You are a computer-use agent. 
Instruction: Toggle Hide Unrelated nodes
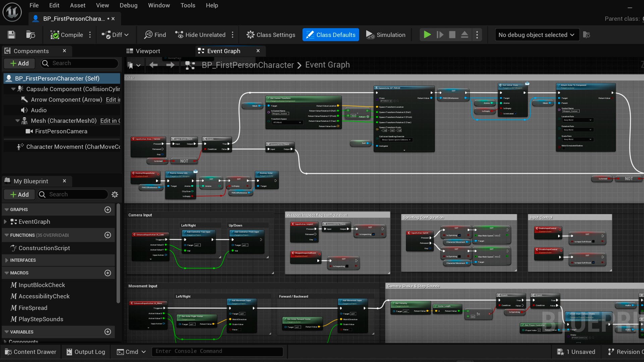(x=200, y=35)
